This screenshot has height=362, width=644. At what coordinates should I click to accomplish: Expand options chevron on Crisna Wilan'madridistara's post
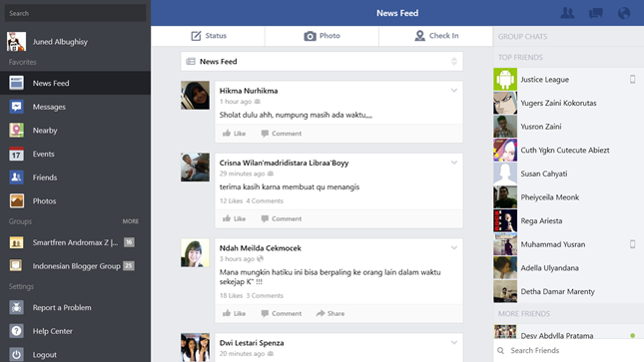(454, 163)
